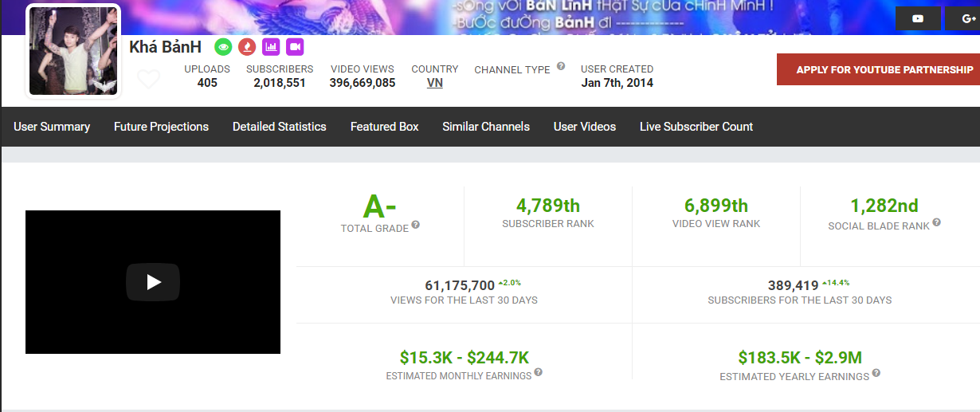Click the channel profile picture thumbnail
980x412 pixels.
[x=74, y=51]
